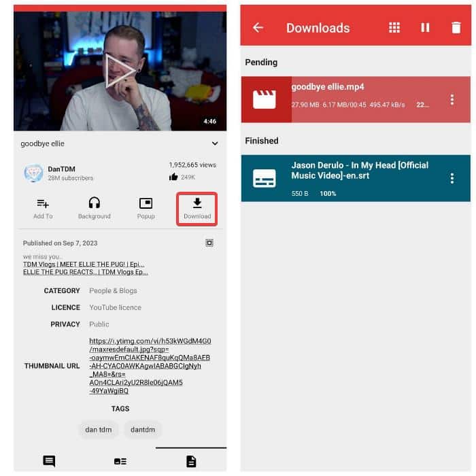This screenshot has height=476, width=476.
Task: Open the Add To playlist option
Action: [x=43, y=208]
